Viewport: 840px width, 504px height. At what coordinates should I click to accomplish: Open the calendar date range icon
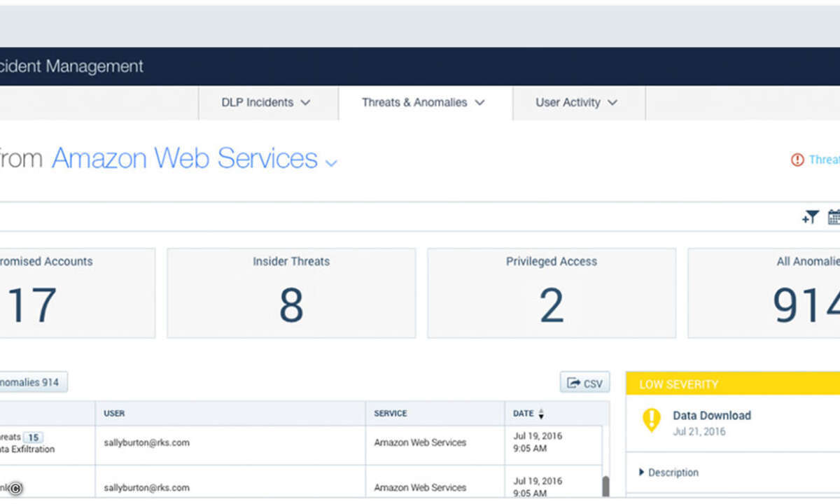coord(834,218)
